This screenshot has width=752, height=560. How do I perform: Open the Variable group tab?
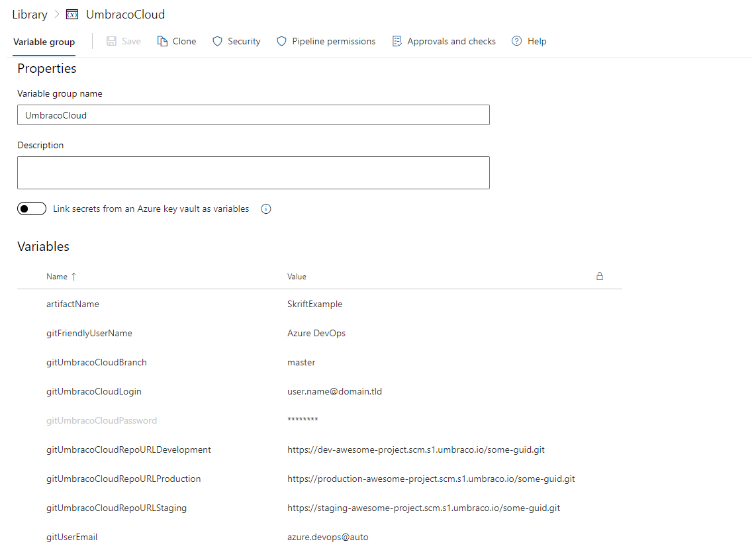click(x=44, y=42)
